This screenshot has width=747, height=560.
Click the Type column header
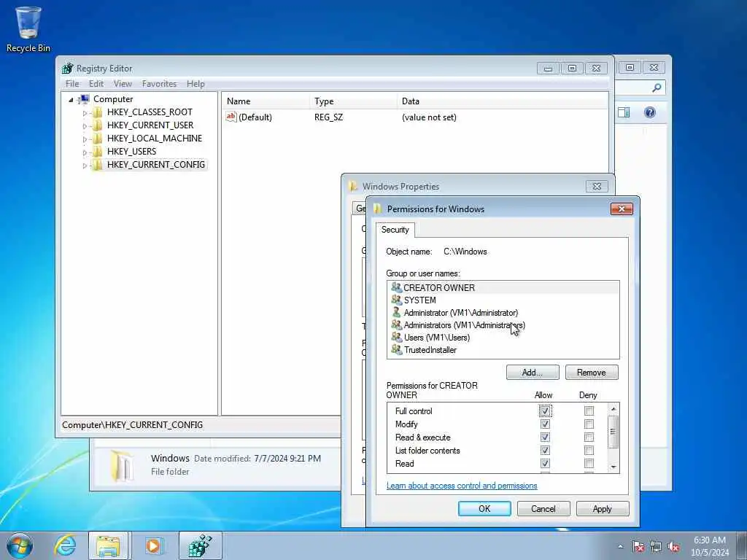[x=353, y=101]
